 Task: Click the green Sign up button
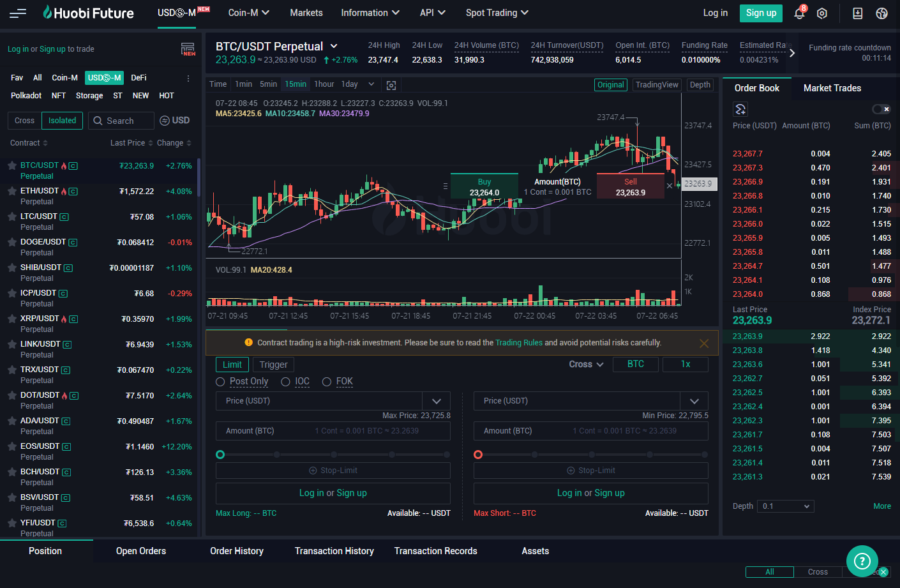(x=761, y=13)
